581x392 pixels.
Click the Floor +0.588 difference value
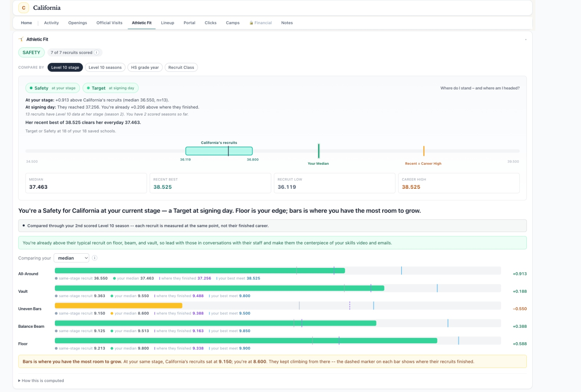tap(520, 344)
